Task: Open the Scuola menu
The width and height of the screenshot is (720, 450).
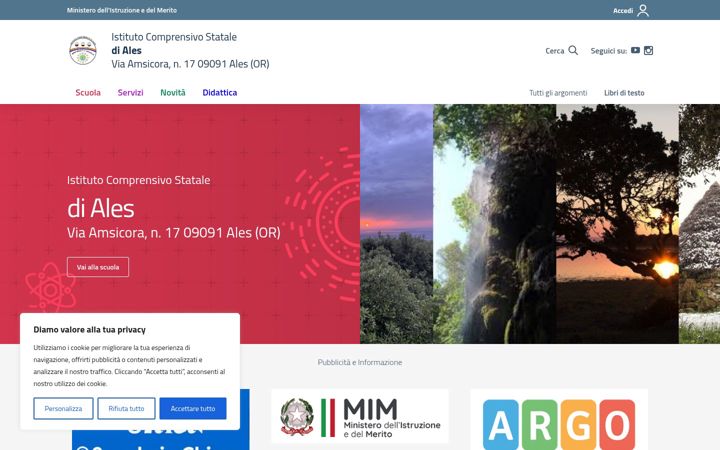Action: pyautogui.click(x=88, y=92)
